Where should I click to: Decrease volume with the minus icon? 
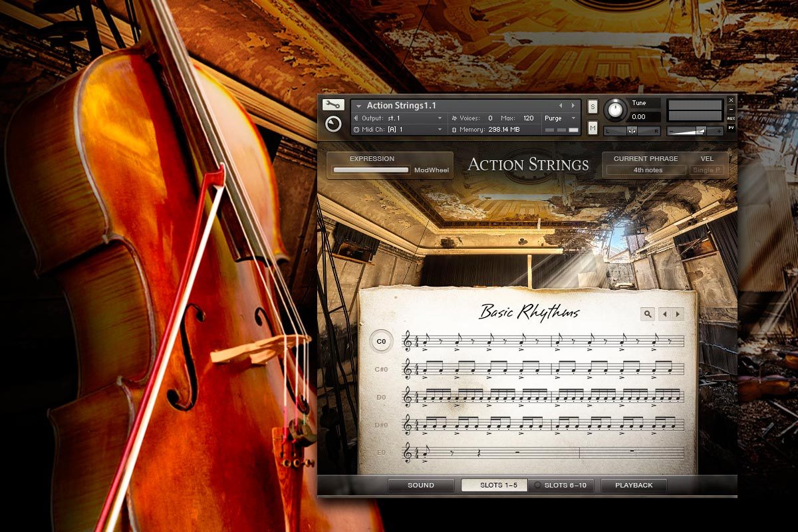tap(672, 131)
